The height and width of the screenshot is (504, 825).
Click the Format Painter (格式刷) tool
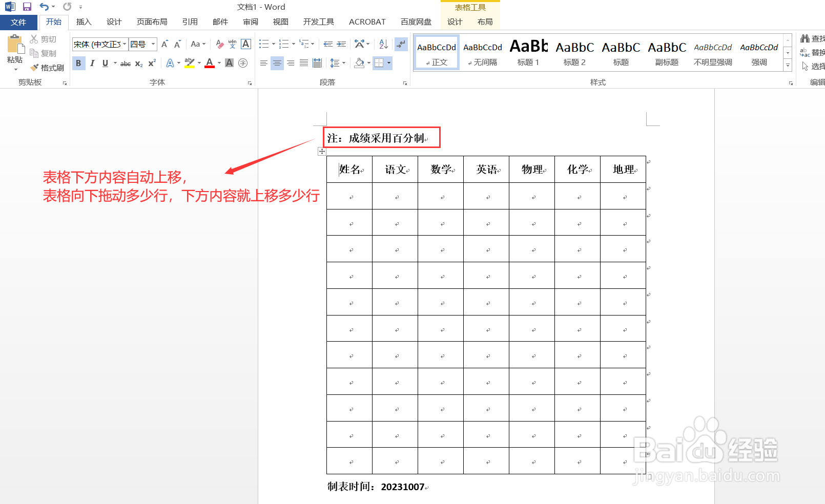click(47, 68)
